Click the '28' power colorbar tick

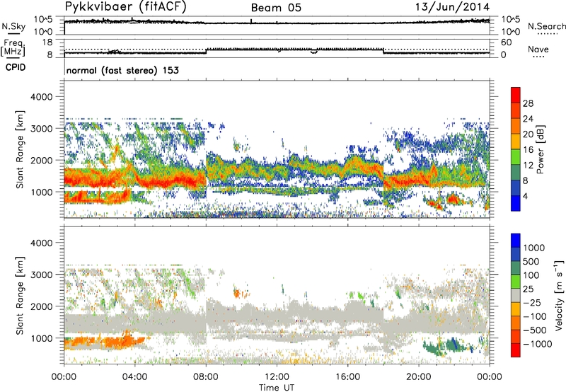tap(528, 103)
